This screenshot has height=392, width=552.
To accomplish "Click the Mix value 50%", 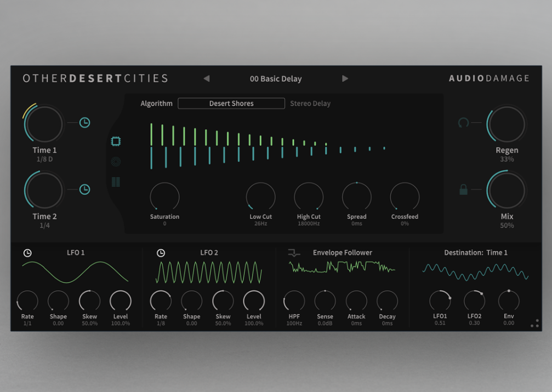I will 507,226.
